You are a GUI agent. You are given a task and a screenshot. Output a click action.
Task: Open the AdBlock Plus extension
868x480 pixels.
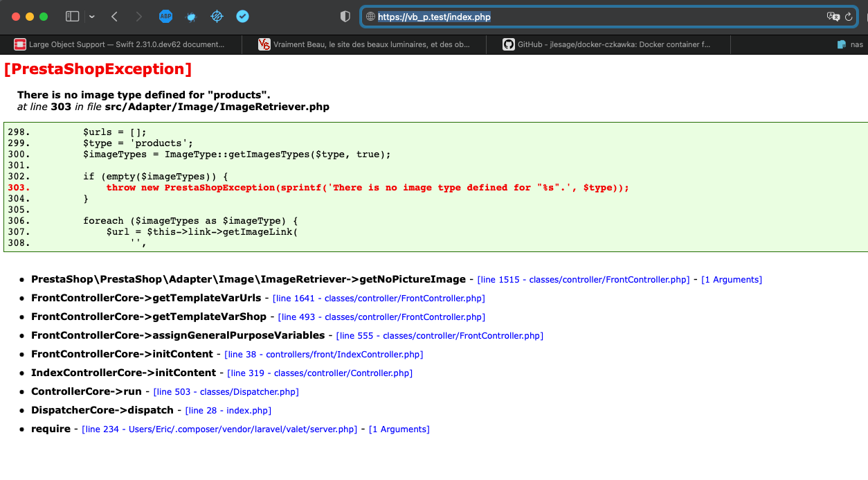coord(166,16)
